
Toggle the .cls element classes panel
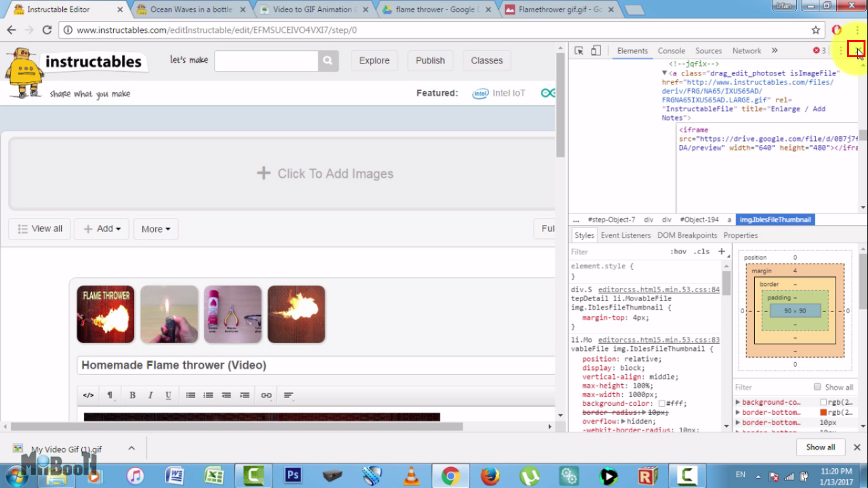coord(702,252)
